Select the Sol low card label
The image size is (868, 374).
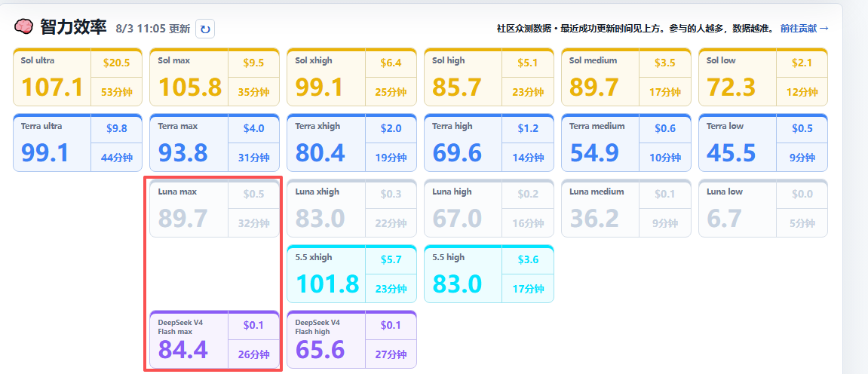point(721,60)
